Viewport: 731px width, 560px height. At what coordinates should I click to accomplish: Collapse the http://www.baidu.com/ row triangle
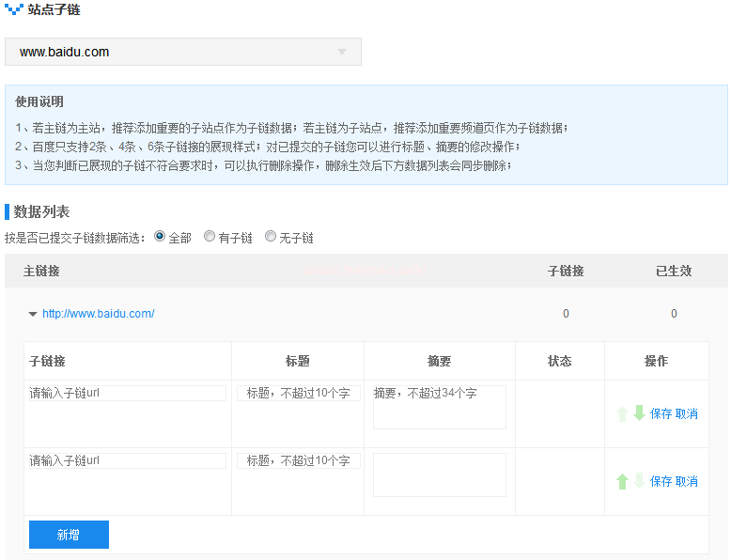point(33,314)
